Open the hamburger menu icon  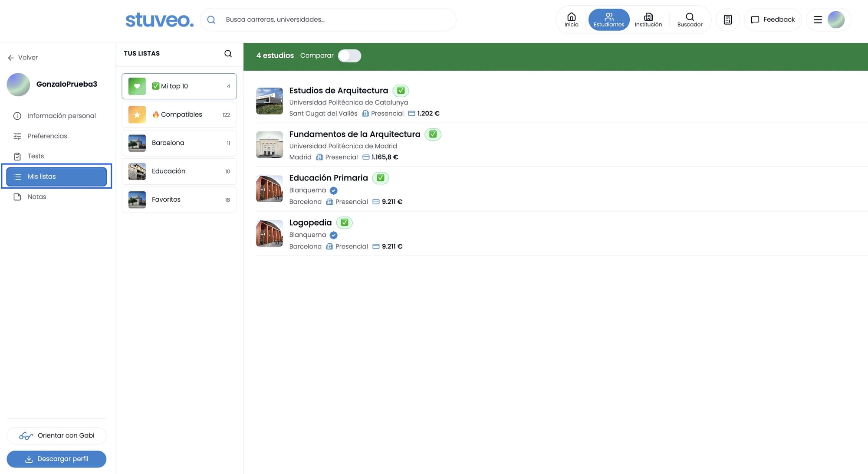pos(818,20)
